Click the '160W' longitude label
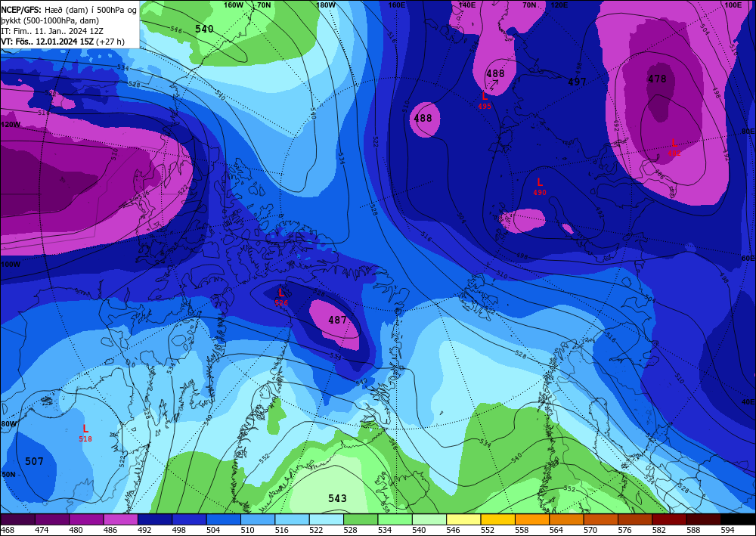This screenshot has width=756, height=536. [234, 5]
